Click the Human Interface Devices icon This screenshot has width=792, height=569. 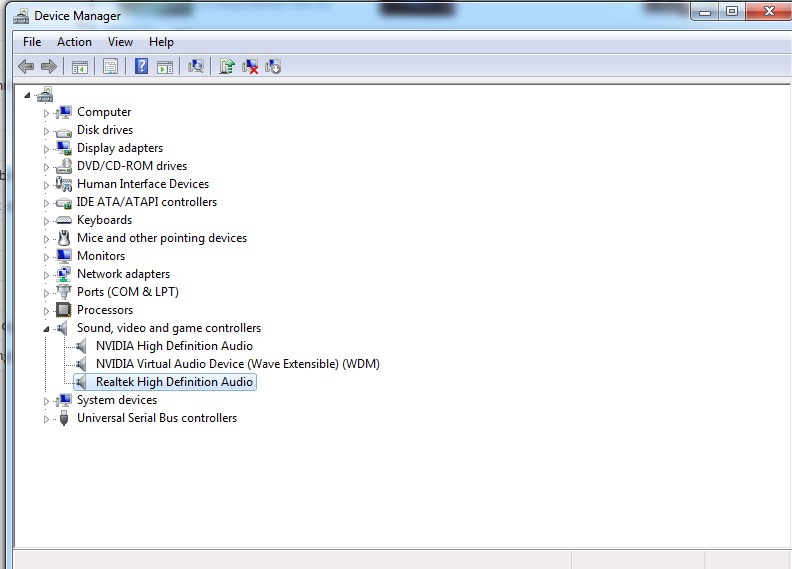[64, 184]
